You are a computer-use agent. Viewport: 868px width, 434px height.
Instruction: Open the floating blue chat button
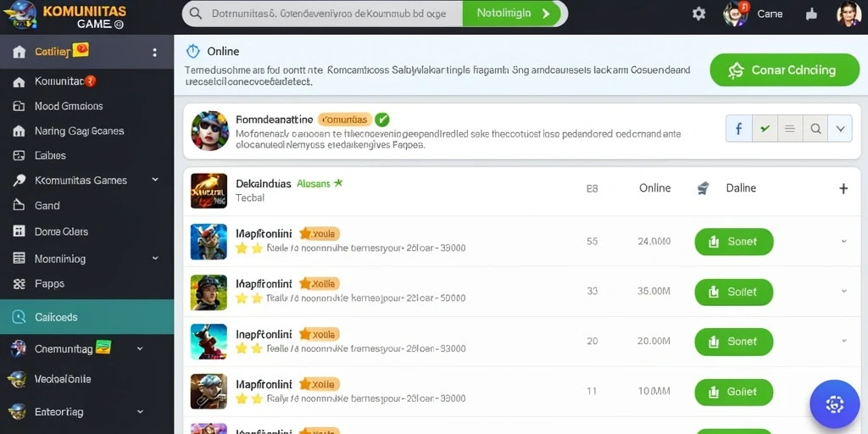click(x=834, y=404)
